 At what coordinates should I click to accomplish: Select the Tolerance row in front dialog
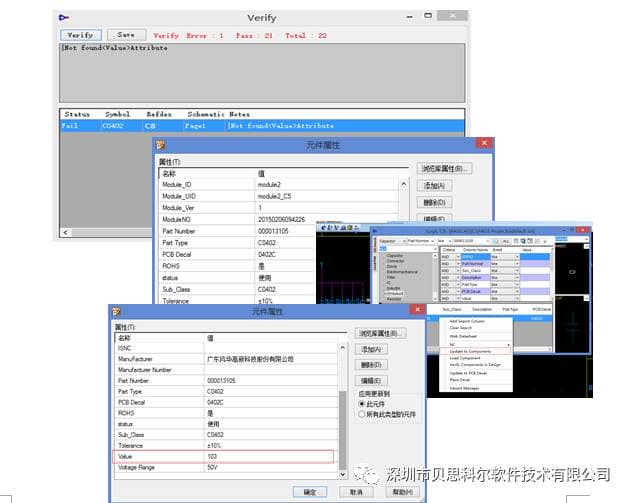(x=226, y=446)
